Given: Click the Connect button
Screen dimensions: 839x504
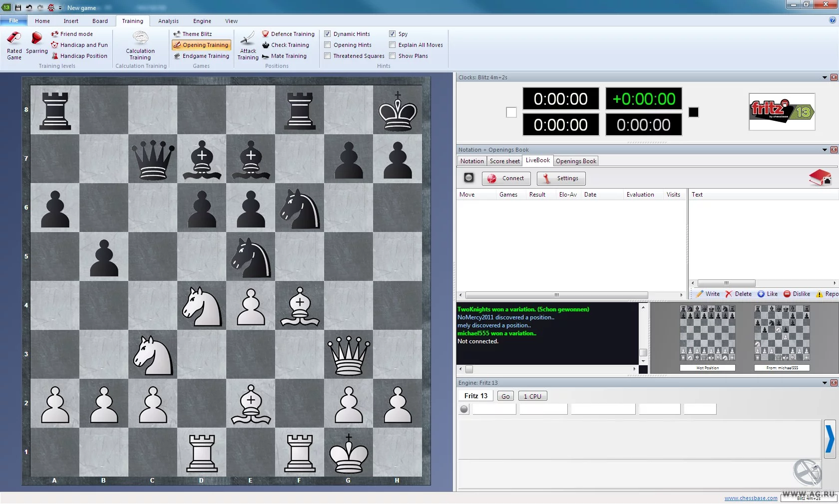Looking at the screenshot, I should [506, 178].
